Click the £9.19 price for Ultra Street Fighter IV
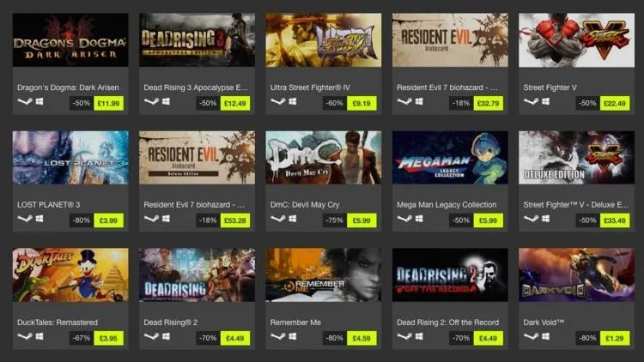644x362 pixels. [x=361, y=104]
